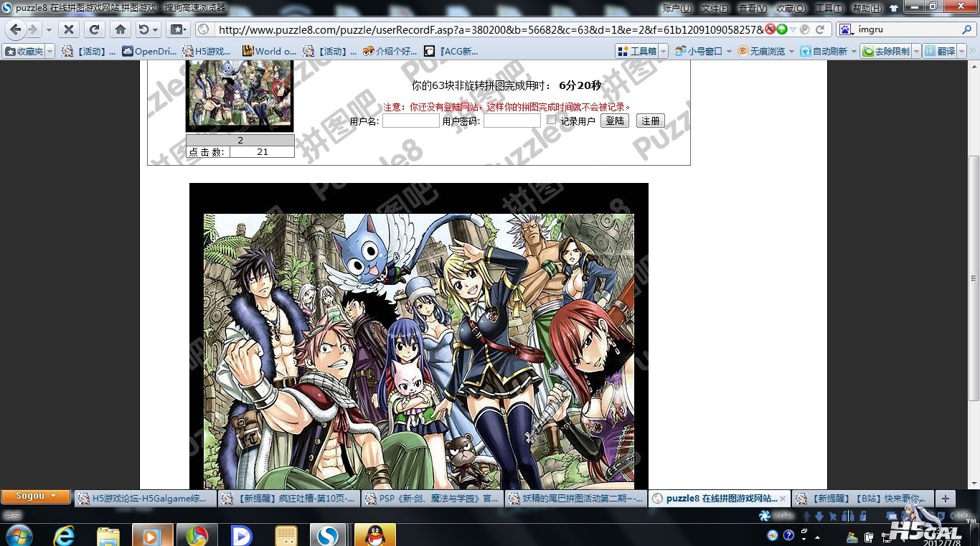This screenshot has width=980, height=546.
Task: Open the 收藏夹 dropdown in the bookmarks bar
Action: coord(49,51)
